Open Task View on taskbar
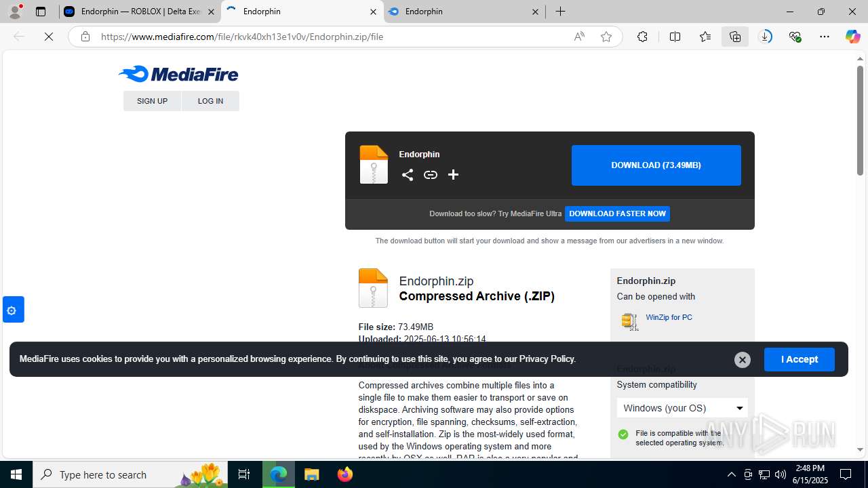Viewport: 868px width, 488px height. click(244, 474)
